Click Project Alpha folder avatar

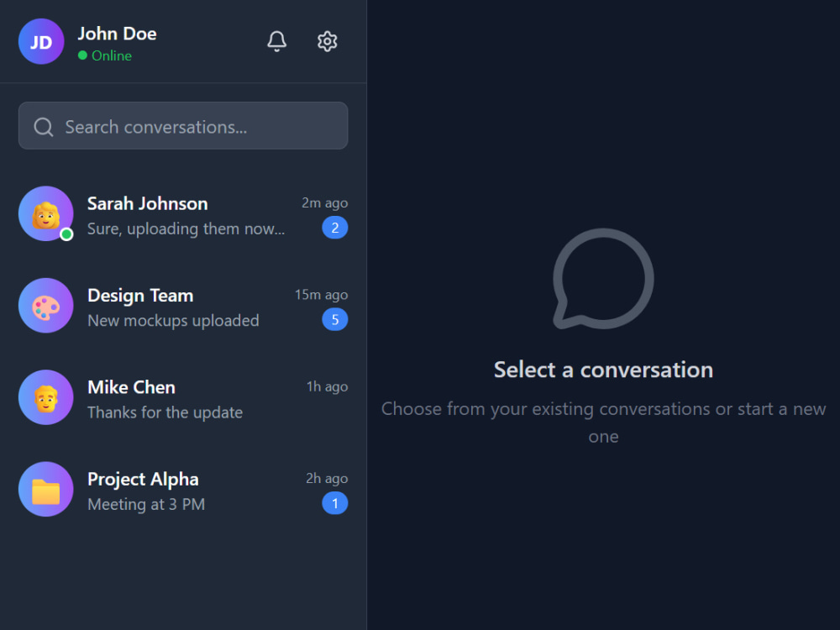click(x=46, y=489)
